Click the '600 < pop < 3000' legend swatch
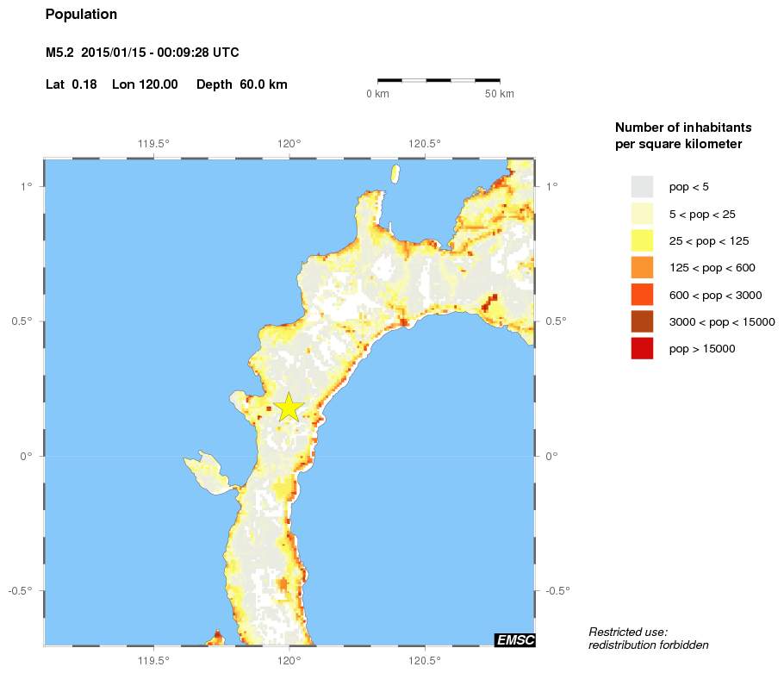Image resolution: width=784 pixels, height=673 pixels. (642, 295)
